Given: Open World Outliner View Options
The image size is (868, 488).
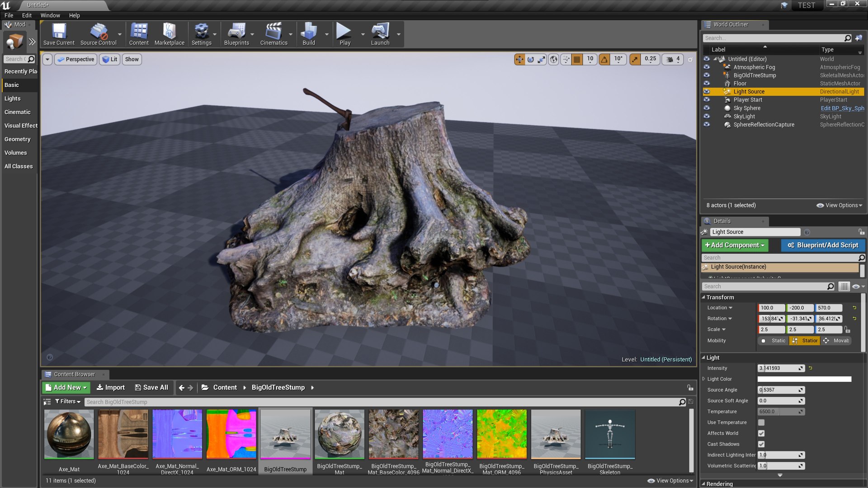Looking at the screenshot, I should click(840, 205).
